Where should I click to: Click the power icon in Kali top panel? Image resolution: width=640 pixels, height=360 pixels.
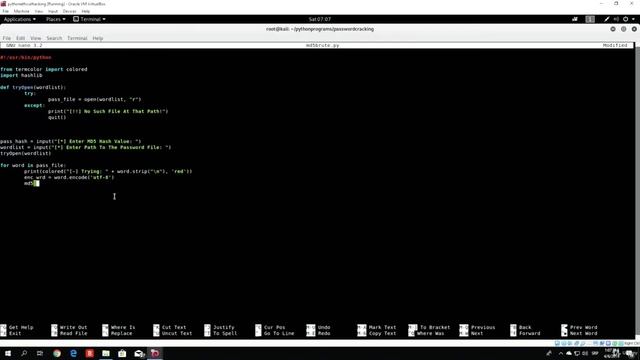625,19
